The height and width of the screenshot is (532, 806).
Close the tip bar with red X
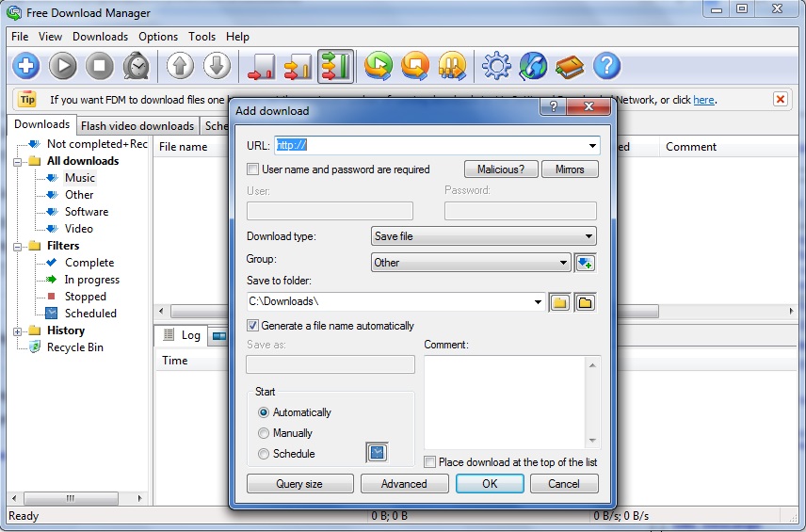click(781, 99)
